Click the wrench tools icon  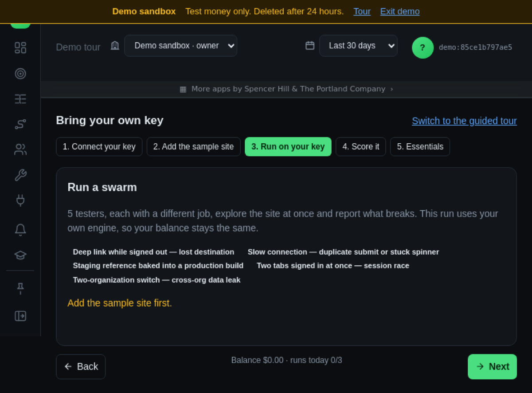[20, 175]
